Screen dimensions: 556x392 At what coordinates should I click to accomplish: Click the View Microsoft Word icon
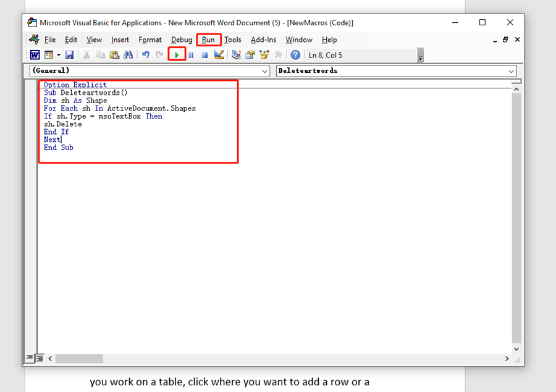point(34,54)
